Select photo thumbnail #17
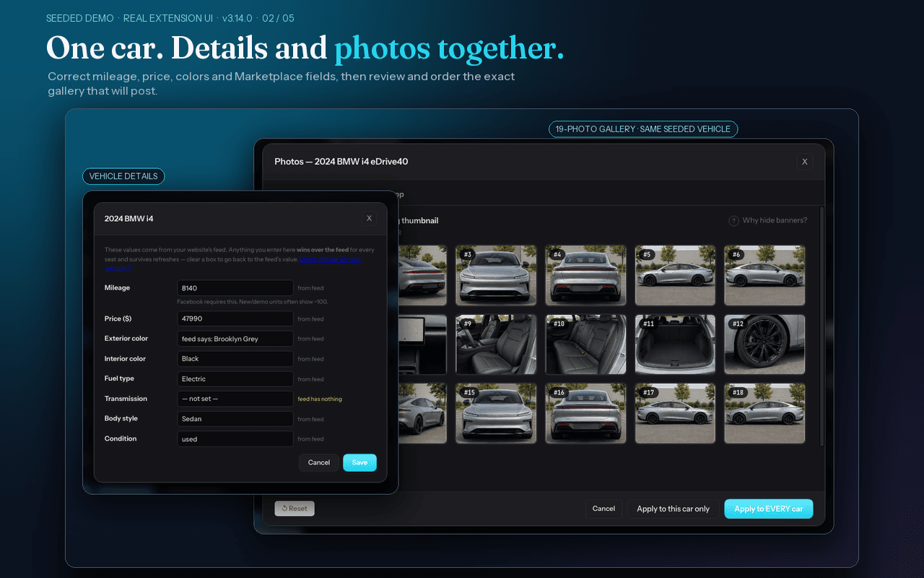The height and width of the screenshot is (578, 924). (675, 413)
